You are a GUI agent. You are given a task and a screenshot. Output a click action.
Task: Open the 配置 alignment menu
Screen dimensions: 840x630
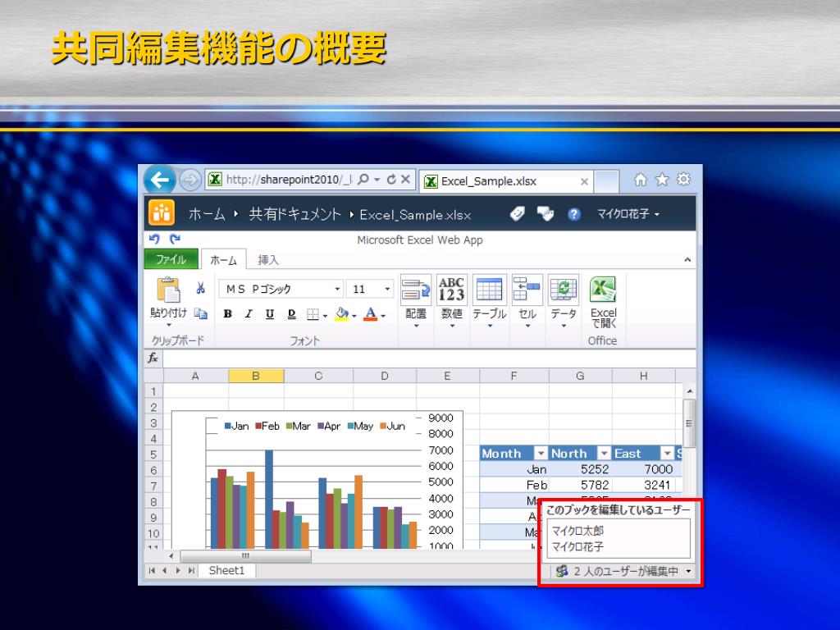(x=416, y=301)
